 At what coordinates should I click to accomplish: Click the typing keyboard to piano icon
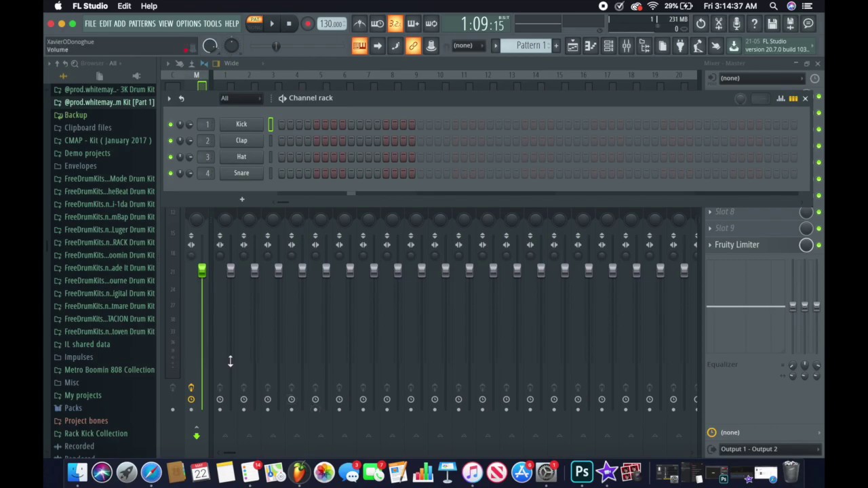(359, 46)
